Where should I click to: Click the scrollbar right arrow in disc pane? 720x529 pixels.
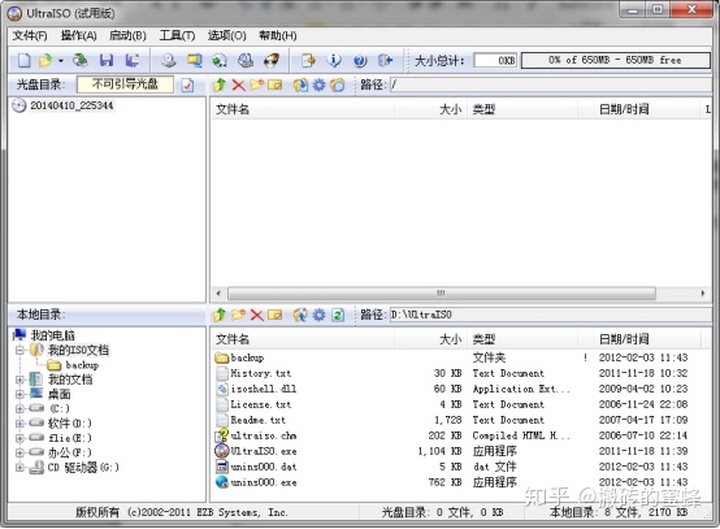[x=703, y=293]
